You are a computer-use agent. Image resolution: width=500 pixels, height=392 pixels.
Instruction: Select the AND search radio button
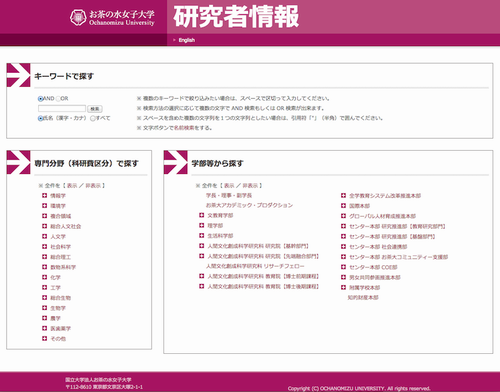40,99
